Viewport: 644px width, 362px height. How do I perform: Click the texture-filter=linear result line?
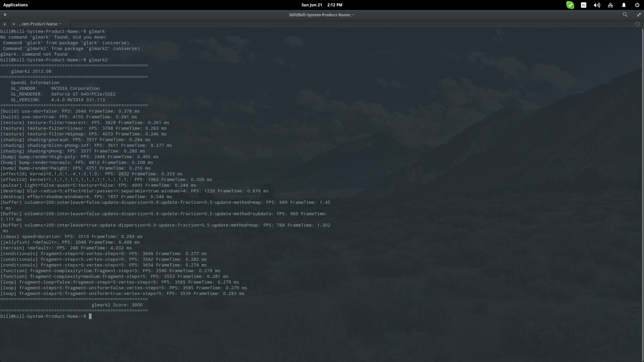[84, 128]
